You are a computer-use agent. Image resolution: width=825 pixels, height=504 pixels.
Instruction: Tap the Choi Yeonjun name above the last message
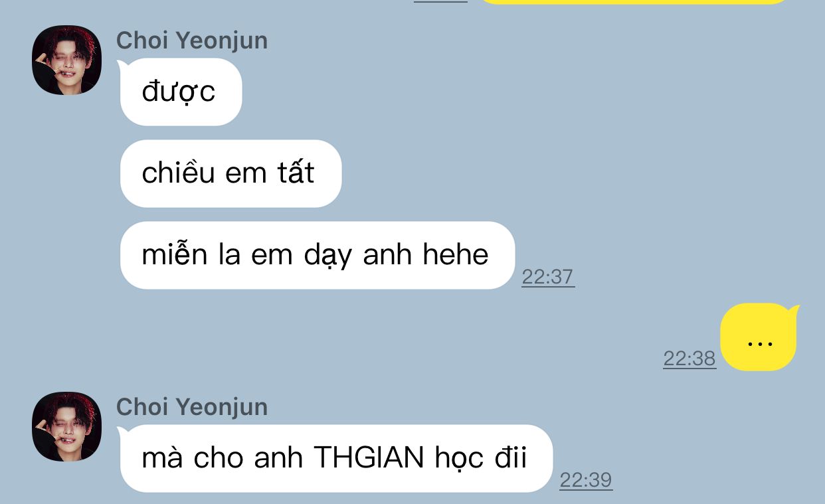[x=192, y=407]
